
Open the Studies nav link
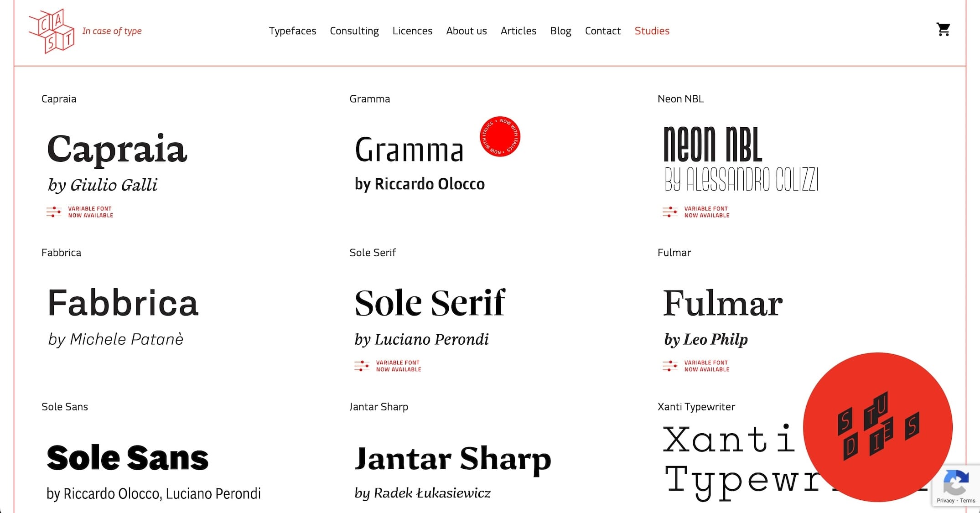pyautogui.click(x=652, y=31)
